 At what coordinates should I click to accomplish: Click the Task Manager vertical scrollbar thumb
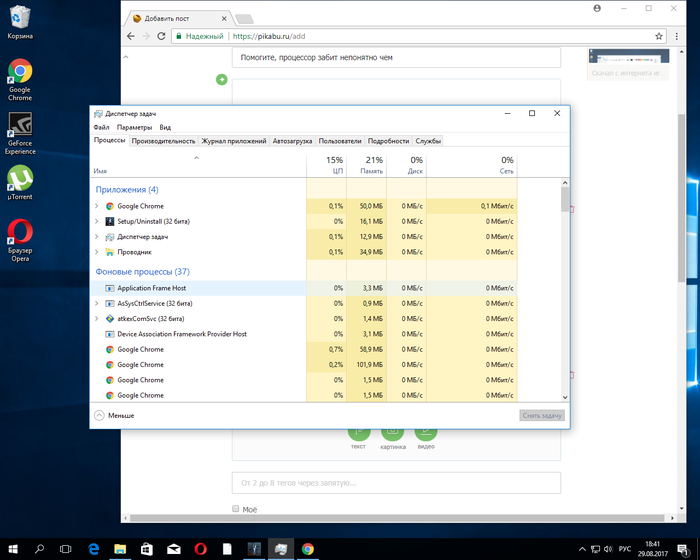tap(565, 200)
